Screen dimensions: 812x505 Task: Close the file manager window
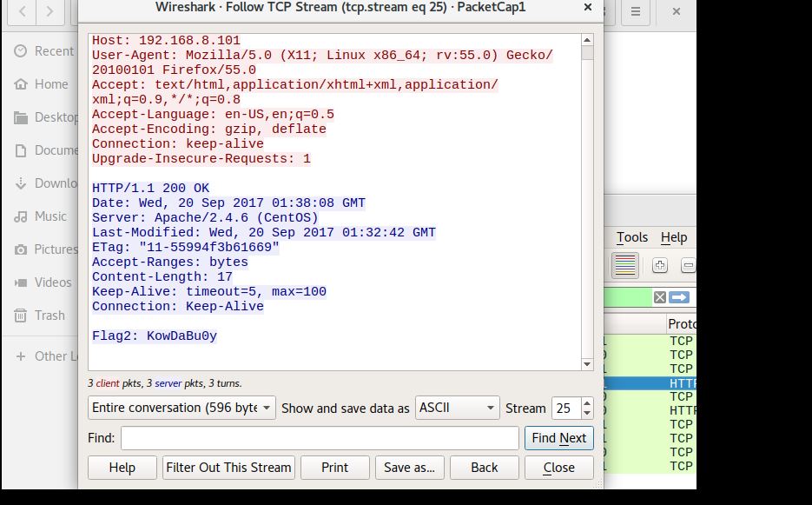click(x=677, y=11)
